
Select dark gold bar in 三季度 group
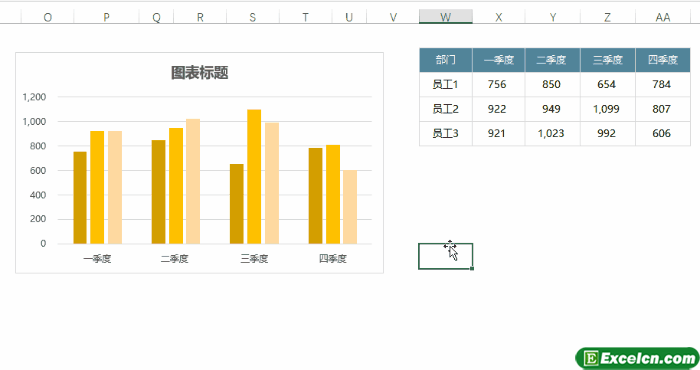coord(237,204)
